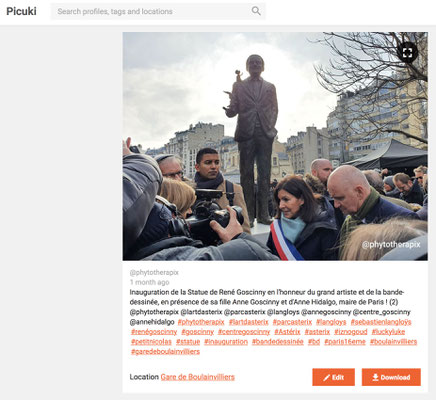Open the #parcasterix hashtag
The image size is (436, 400).
292,322
